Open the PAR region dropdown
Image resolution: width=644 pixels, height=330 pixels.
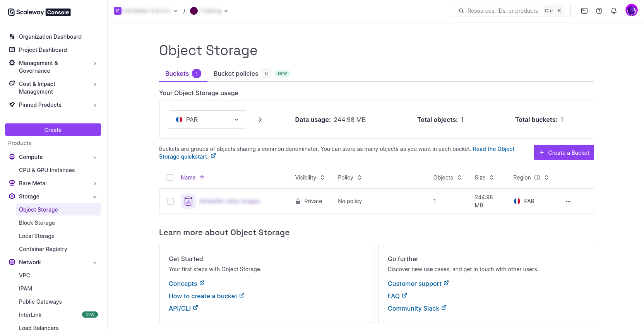[207, 120]
